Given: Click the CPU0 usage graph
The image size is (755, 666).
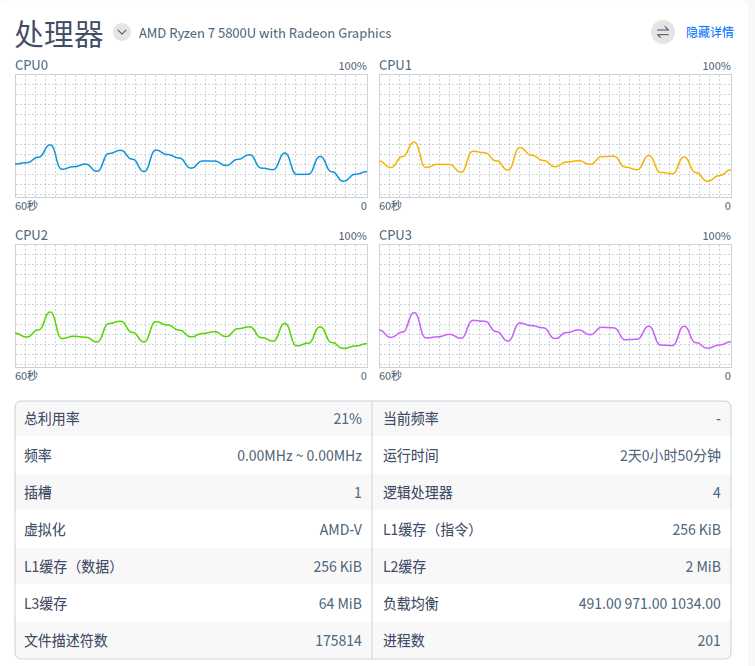Looking at the screenshot, I should point(191,135).
